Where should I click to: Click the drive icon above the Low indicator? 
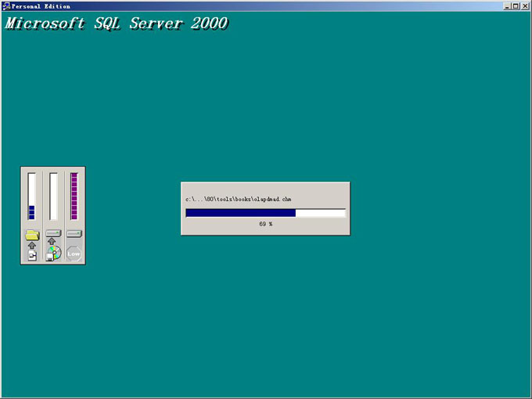(74, 233)
